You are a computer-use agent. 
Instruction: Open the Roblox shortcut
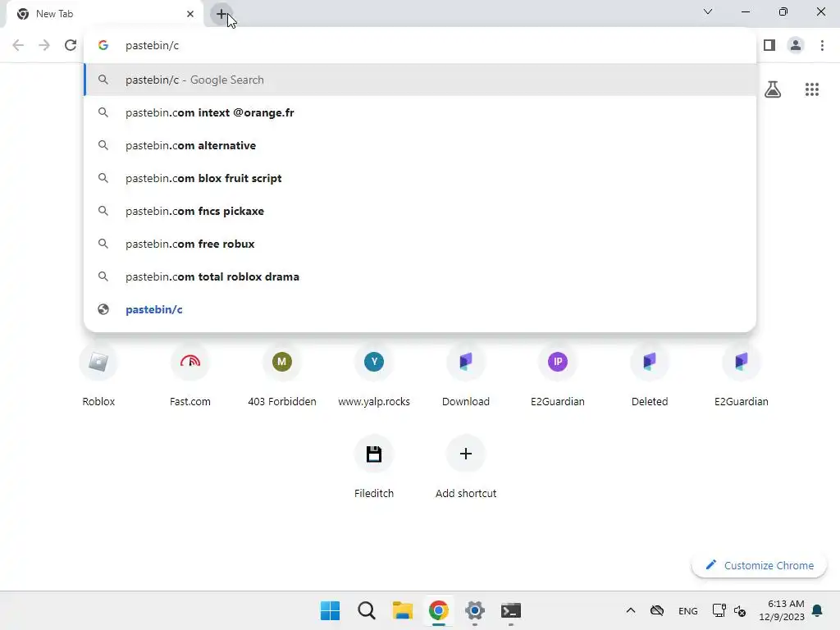[98, 375]
